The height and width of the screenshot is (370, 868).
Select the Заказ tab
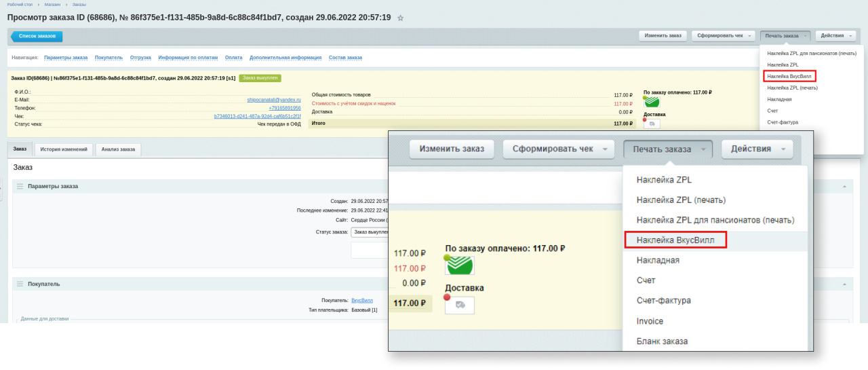(20, 149)
